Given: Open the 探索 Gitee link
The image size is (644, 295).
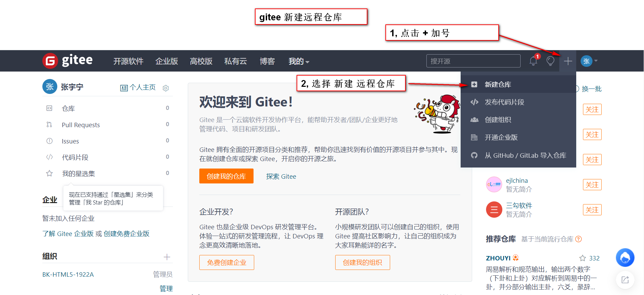Looking at the screenshot, I should tap(281, 176).
